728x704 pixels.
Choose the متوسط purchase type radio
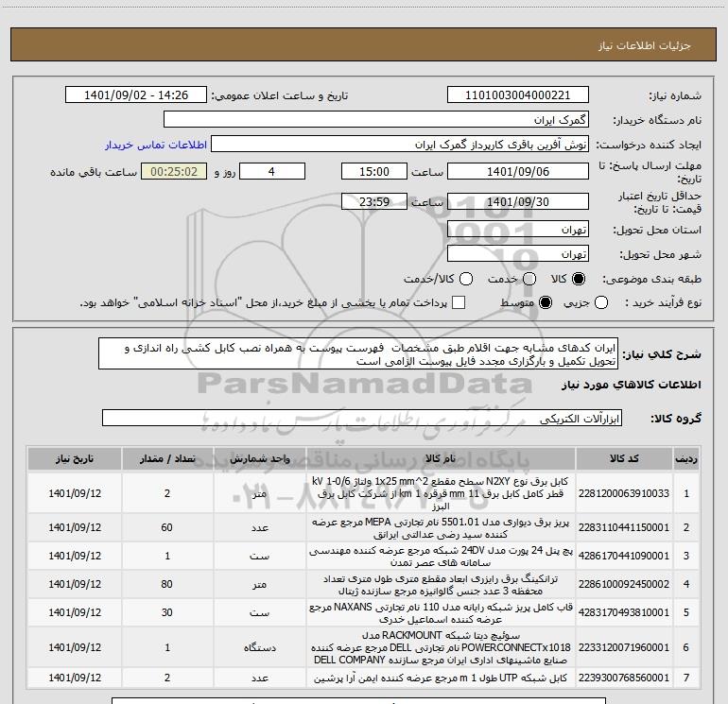(546, 302)
